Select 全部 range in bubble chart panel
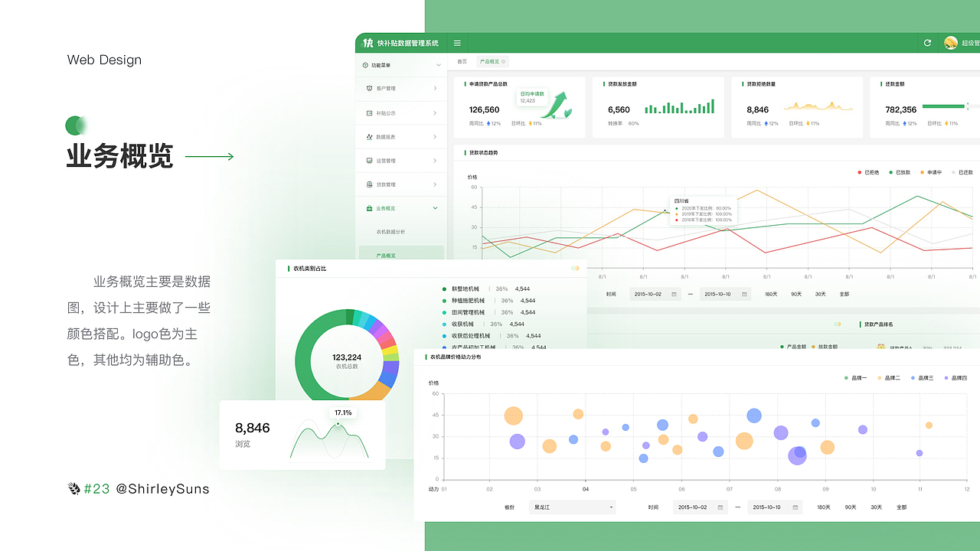This screenshot has height=551, width=980. pos(901,507)
